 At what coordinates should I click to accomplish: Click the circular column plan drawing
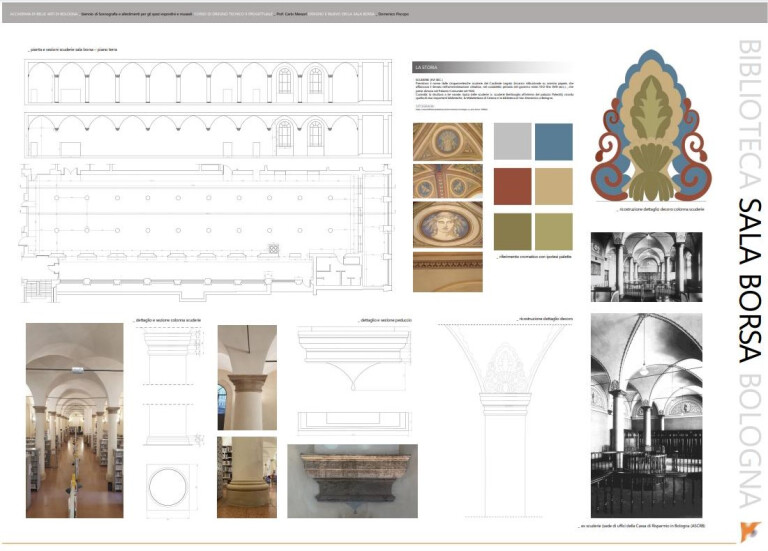click(167, 487)
